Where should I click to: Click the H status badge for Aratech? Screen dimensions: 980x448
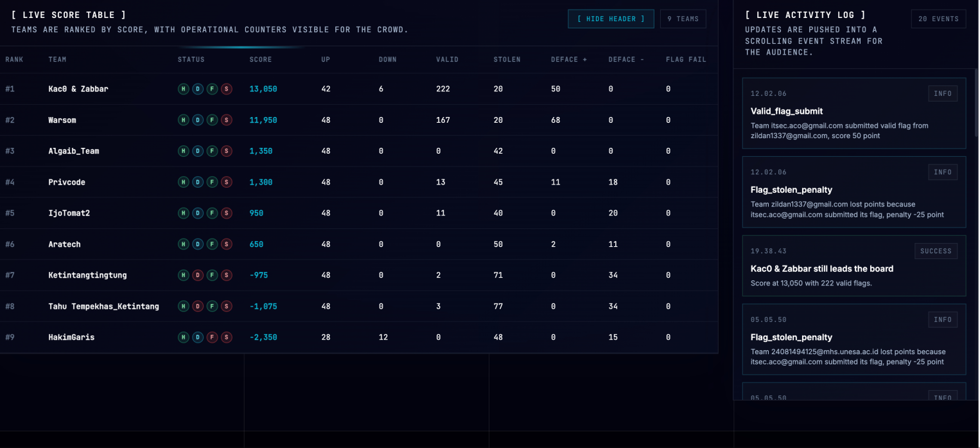[x=184, y=244]
